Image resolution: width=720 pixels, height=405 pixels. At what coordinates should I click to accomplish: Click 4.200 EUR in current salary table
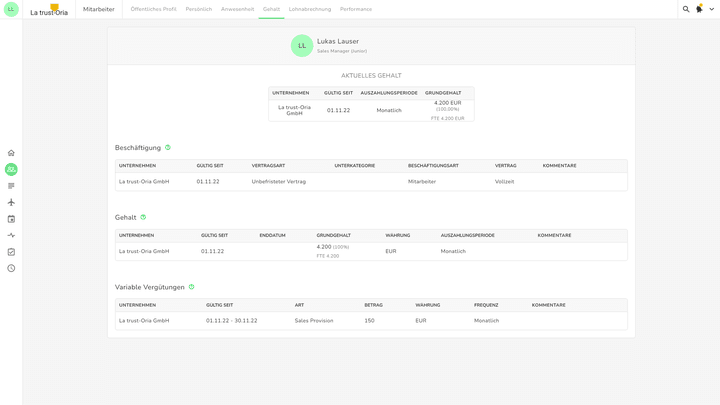(x=448, y=103)
